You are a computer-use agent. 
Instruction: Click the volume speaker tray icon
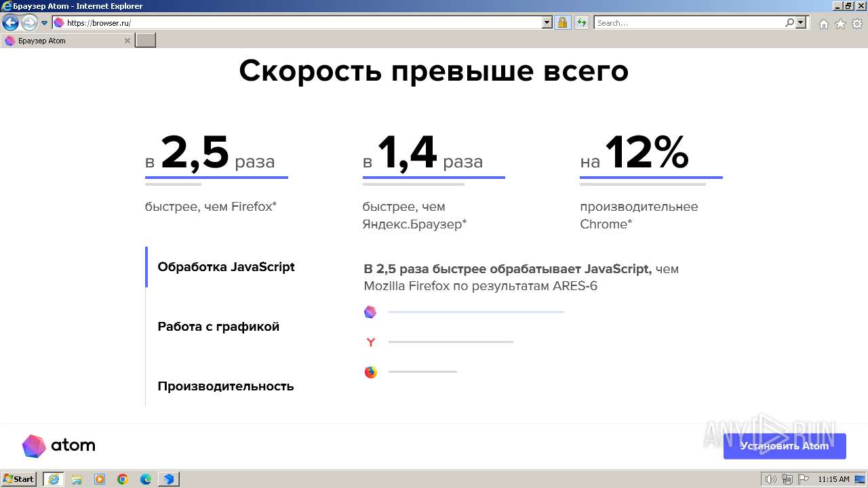(x=771, y=479)
